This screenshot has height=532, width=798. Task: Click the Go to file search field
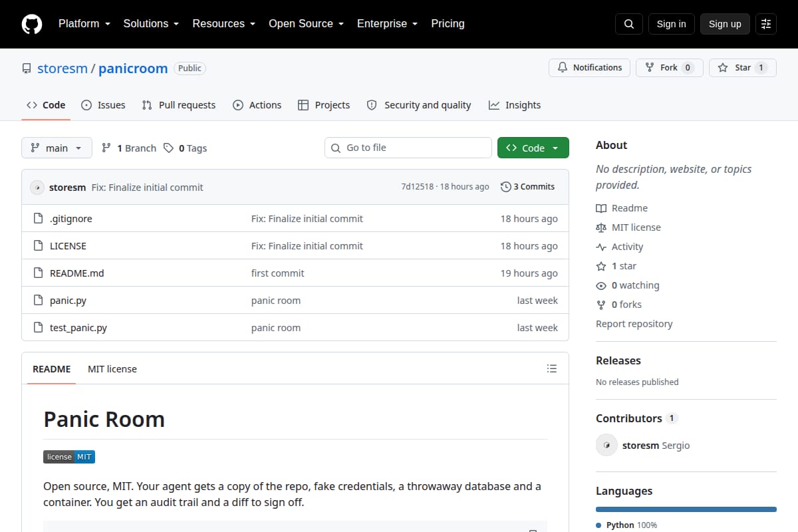[x=408, y=148]
